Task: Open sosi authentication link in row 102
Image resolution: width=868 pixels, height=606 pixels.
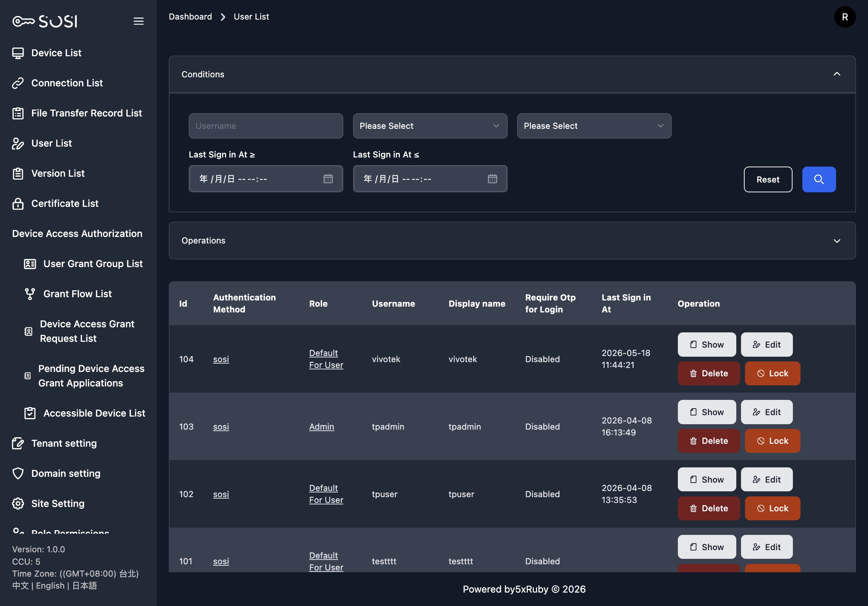Action: click(x=221, y=494)
